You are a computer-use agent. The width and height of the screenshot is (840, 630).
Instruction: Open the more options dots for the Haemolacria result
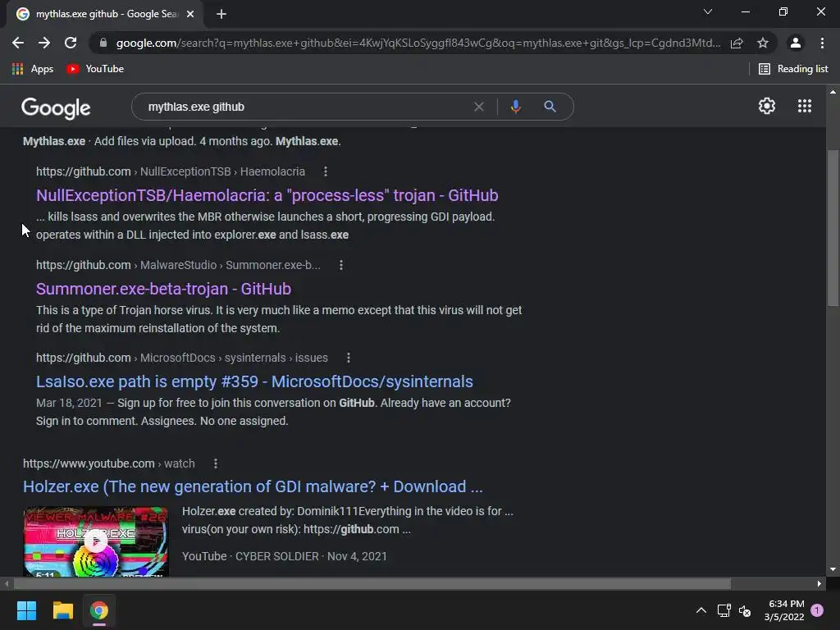pos(326,171)
